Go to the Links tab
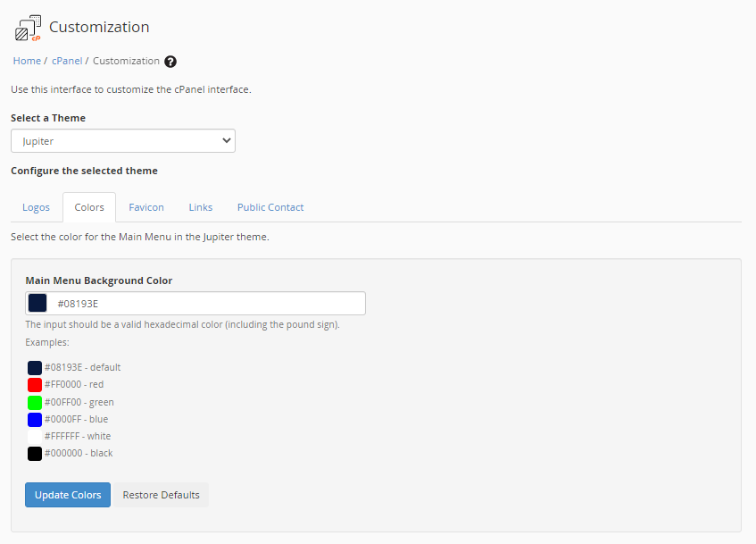 (x=201, y=207)
